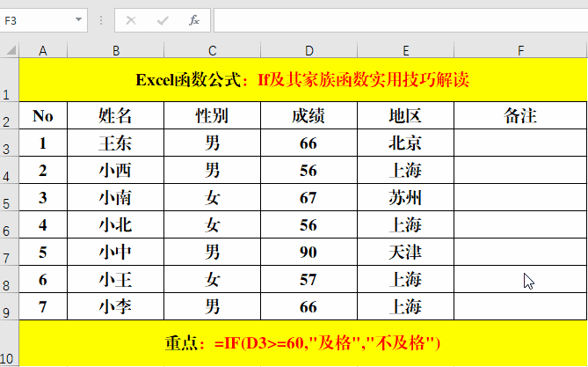
Task: Select row 1 header
Action: (x=10, y=79)
